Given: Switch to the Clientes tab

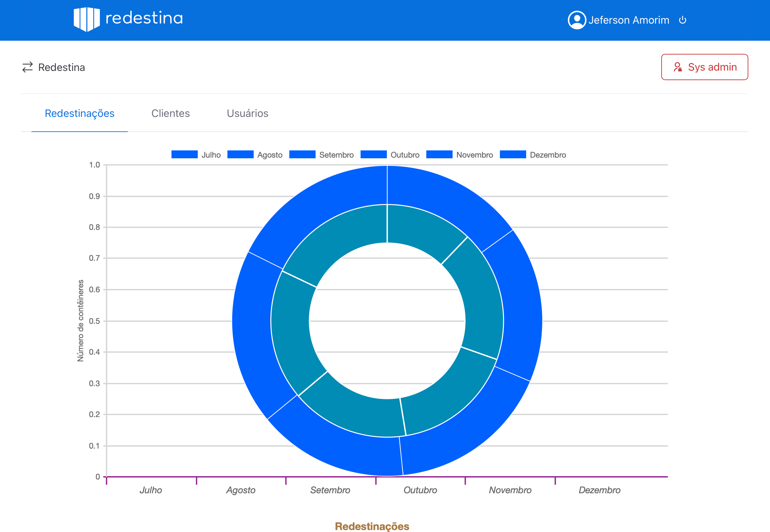Looking at the screenshot, I should (170, 113).
